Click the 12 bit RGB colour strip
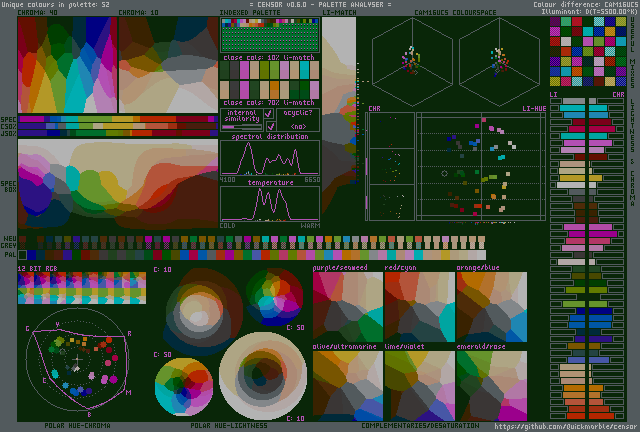 [81, 288]
